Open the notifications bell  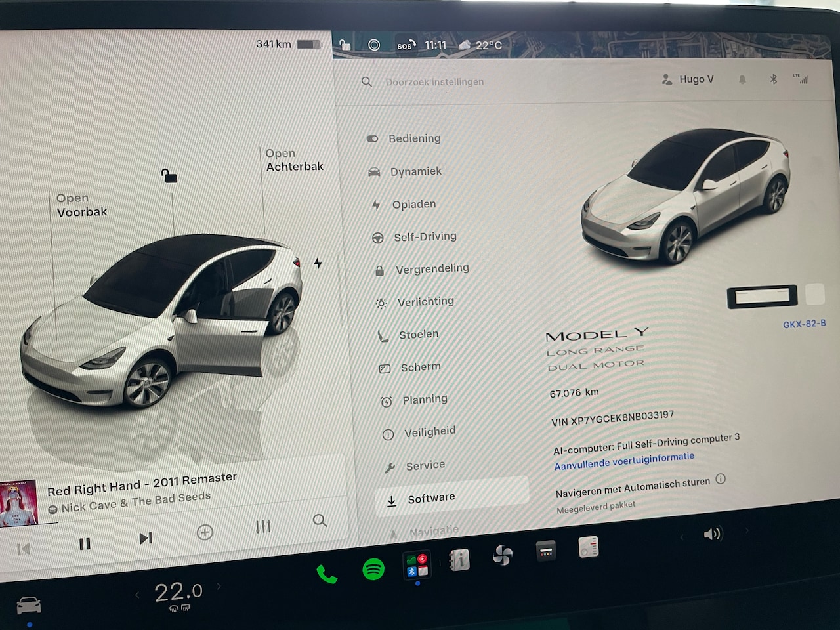742,79
